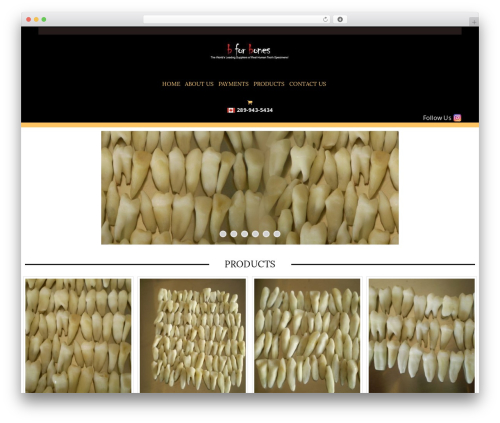Select the third slider dot
The image size is (500, 423).
(244, 234)
